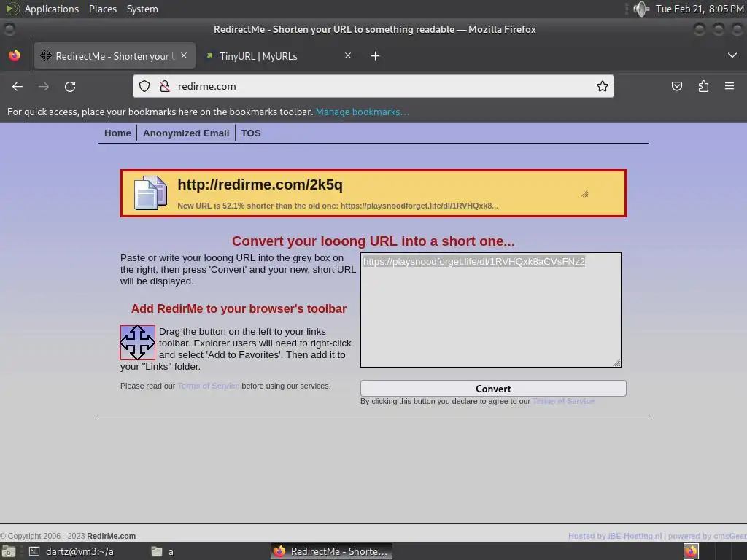747x560 pixels.
Task: Click the browser back arrow
Action: [x=18, y=86]
